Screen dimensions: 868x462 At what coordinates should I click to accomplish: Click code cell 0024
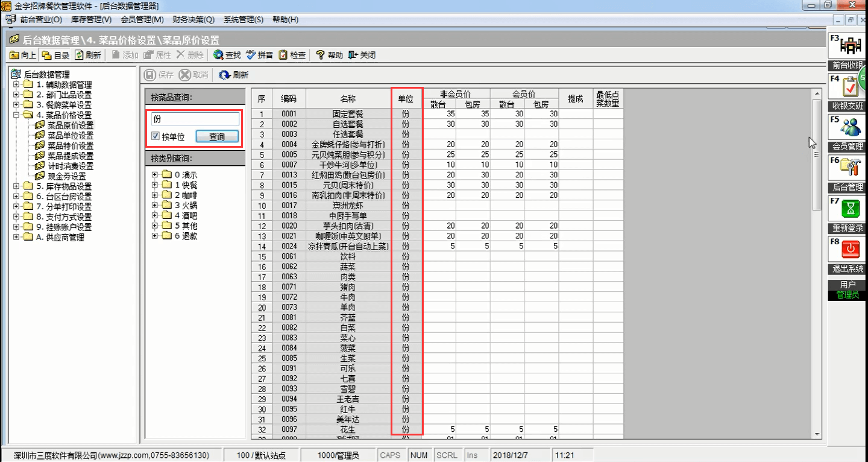[x=289, y=246]
